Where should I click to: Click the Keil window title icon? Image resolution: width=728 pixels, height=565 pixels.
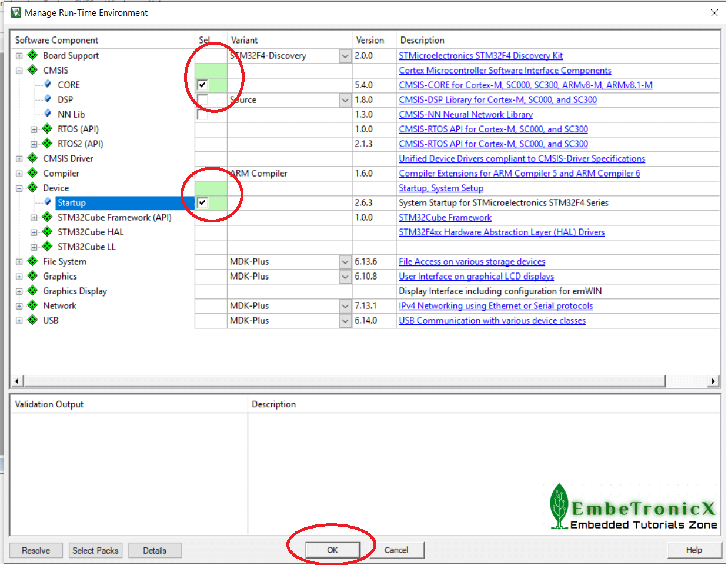coord(16,12)
